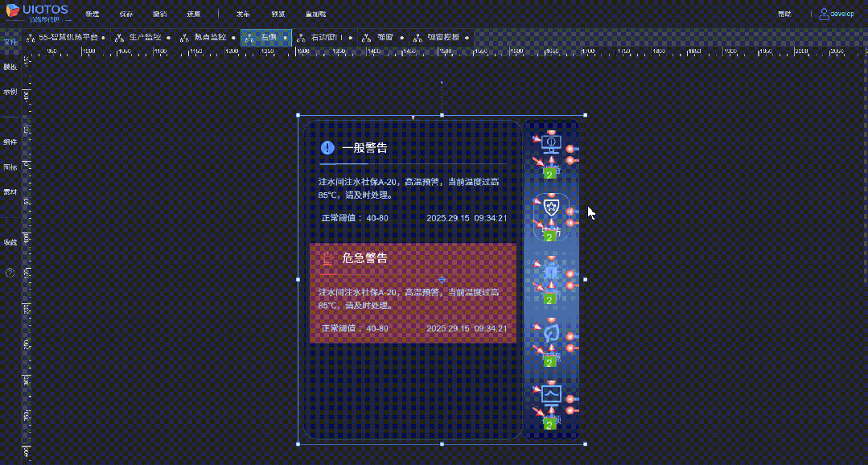This screenshot has width=868, height=465.
Task: Click the 保存 (Save) toolbar icon
Action: [126, 13]
